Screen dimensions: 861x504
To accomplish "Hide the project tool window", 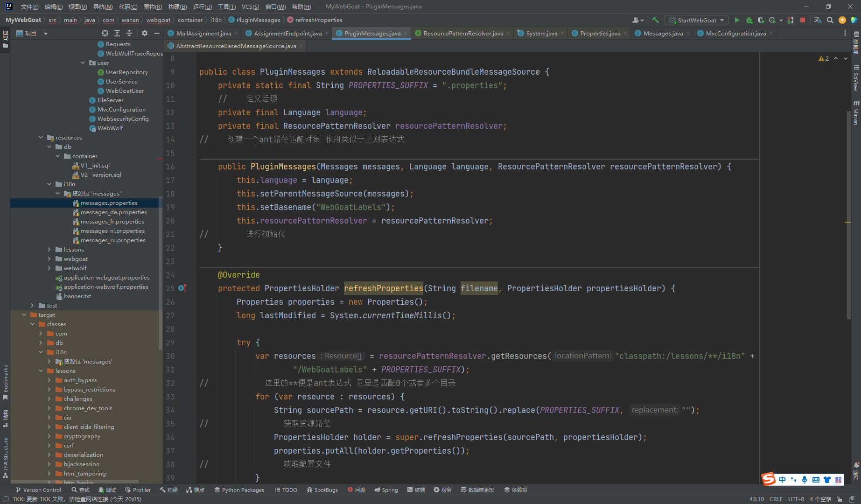I will pos(157,33).
